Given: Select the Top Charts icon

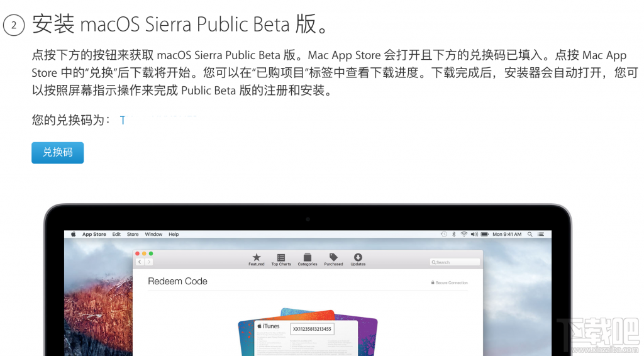Looking at the screenshot, I should [281, 260].
